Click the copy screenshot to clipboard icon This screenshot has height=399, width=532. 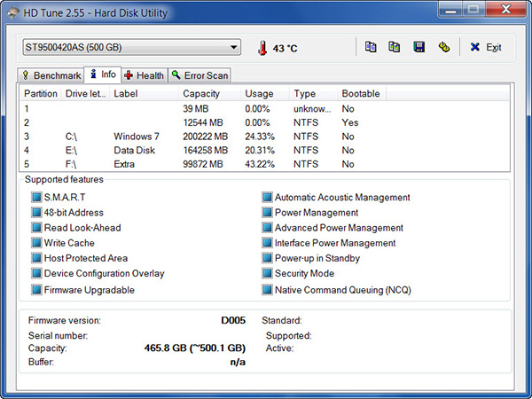(395, 47)
